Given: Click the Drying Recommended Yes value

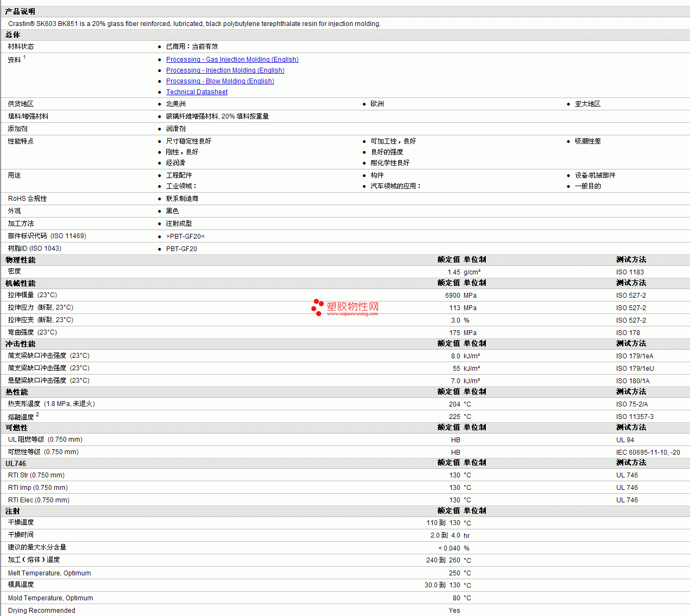Looking at the screenshot, I should [x=454, y=611].
